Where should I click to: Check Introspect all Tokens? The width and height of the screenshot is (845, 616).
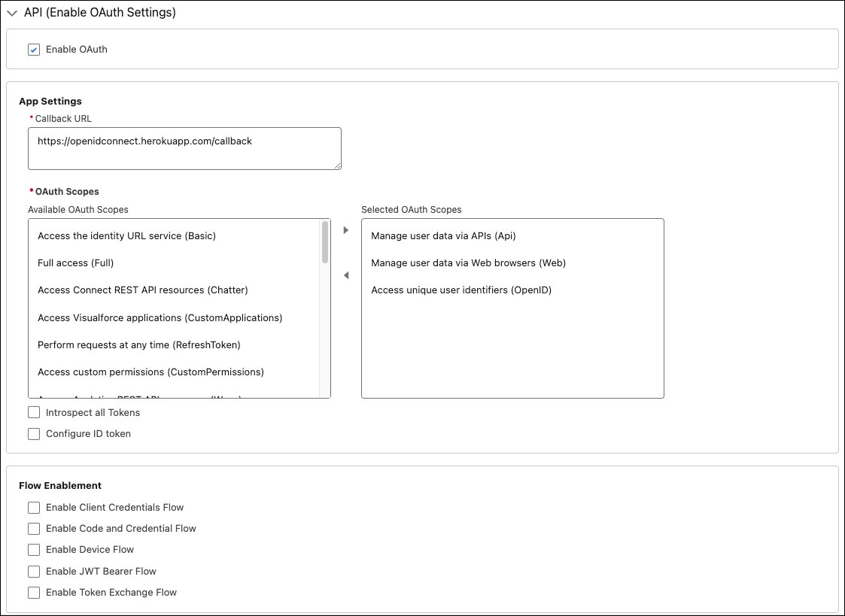click(33, 412)
